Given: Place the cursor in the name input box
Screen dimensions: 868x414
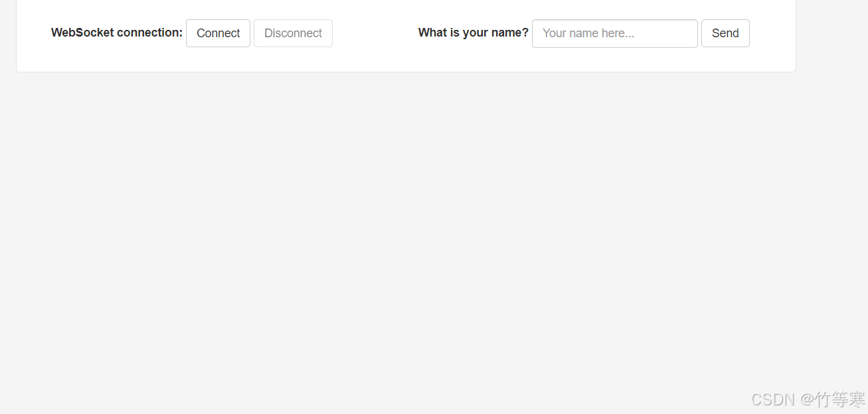Looking at the screenshot, I should 614,33.
